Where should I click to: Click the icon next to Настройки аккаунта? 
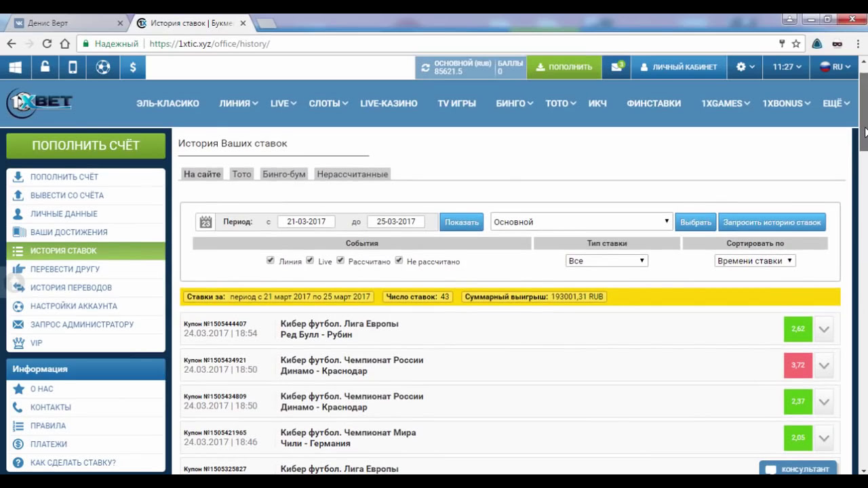[x=18, y=306]
